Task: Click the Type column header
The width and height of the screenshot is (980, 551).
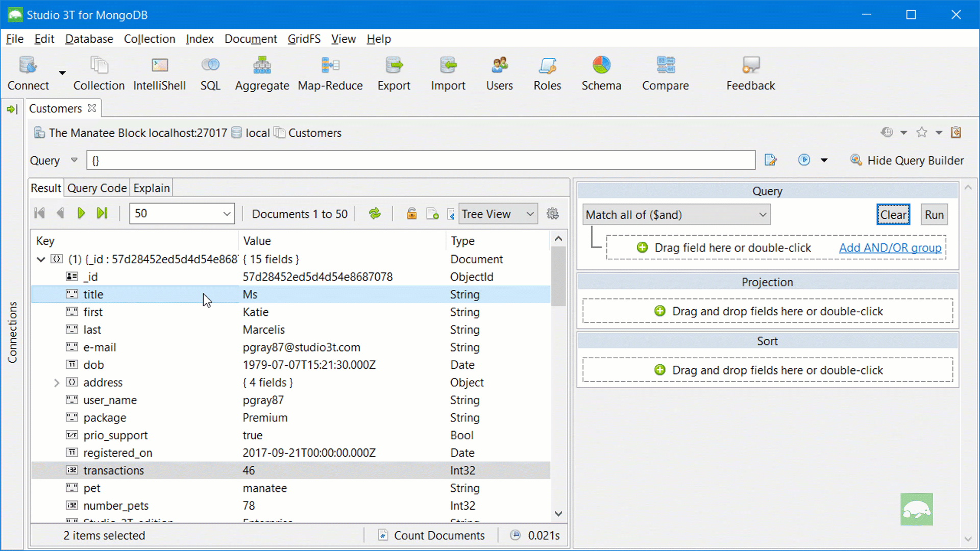Action: [x=498, y=241]
